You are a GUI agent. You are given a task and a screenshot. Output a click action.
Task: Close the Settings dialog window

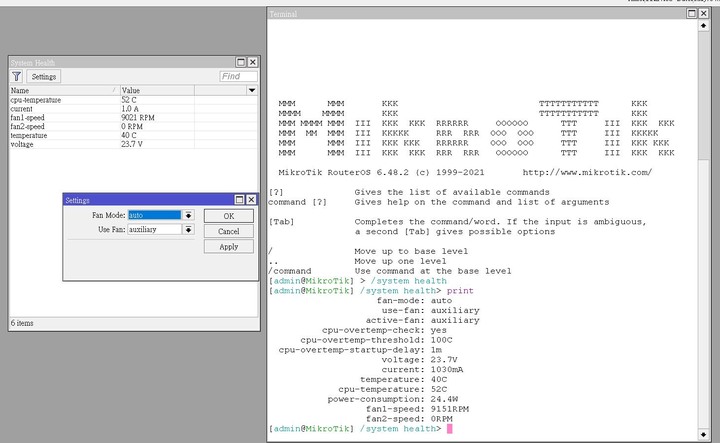(x=251, y=200)
